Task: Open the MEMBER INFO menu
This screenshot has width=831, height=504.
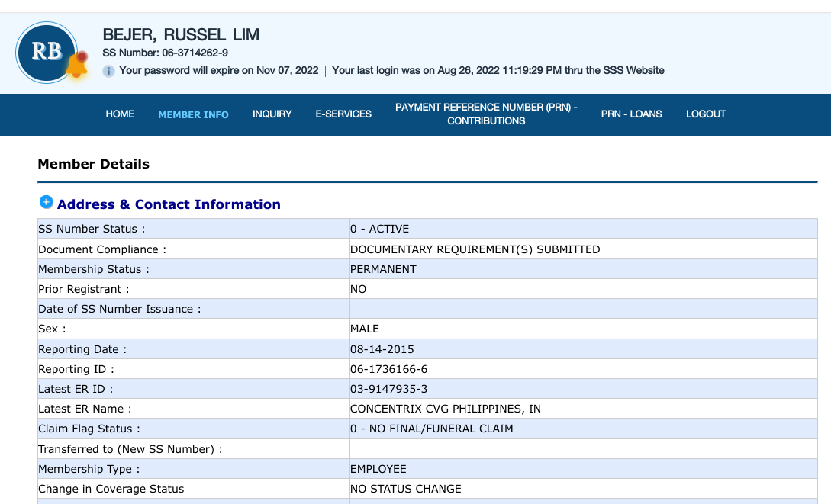Action: (x=193, y=114)
